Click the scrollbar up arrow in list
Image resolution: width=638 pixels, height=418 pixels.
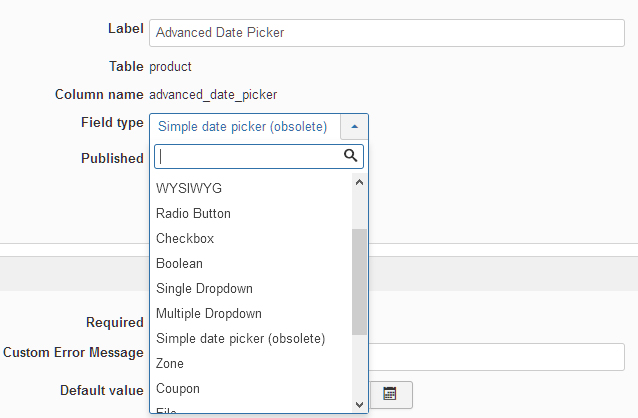click(x=359, y=183)
